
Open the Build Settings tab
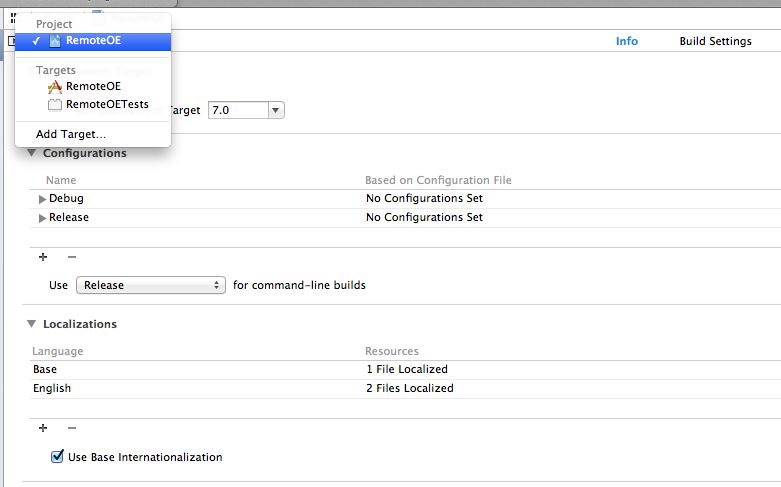715,41
